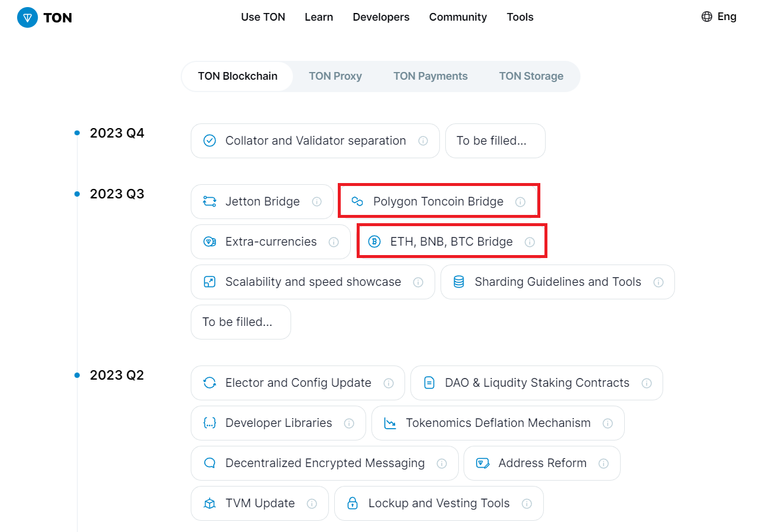
Task: Open the globe language selector
Action: [x=706, y=17]
